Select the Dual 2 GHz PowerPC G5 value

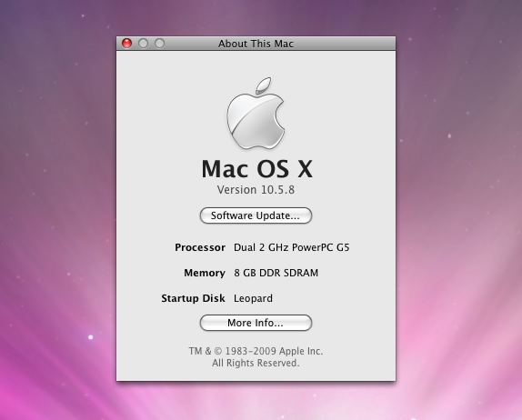[x=292, y=247]
